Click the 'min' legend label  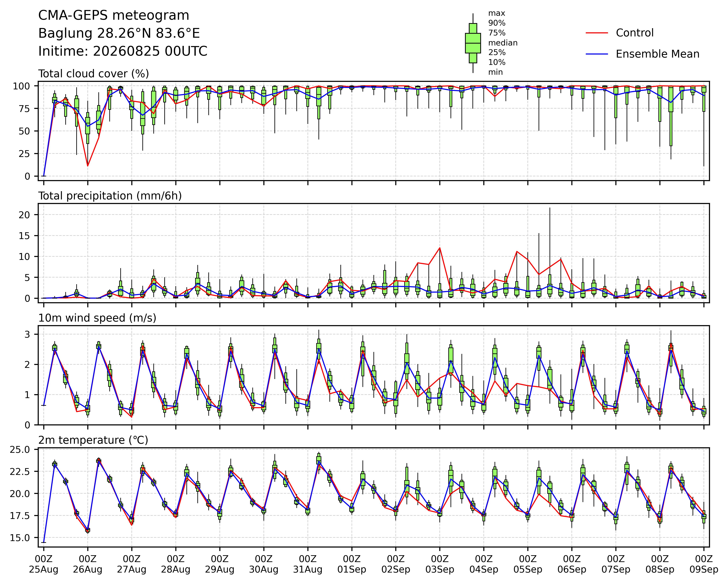(x=495, y=72)
